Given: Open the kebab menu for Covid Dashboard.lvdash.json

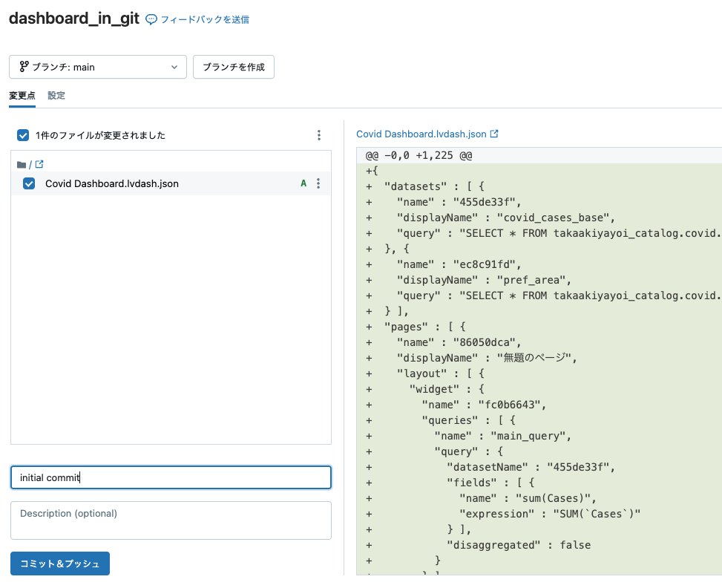Looking at the screenshot, I should (x=319, y=183).
